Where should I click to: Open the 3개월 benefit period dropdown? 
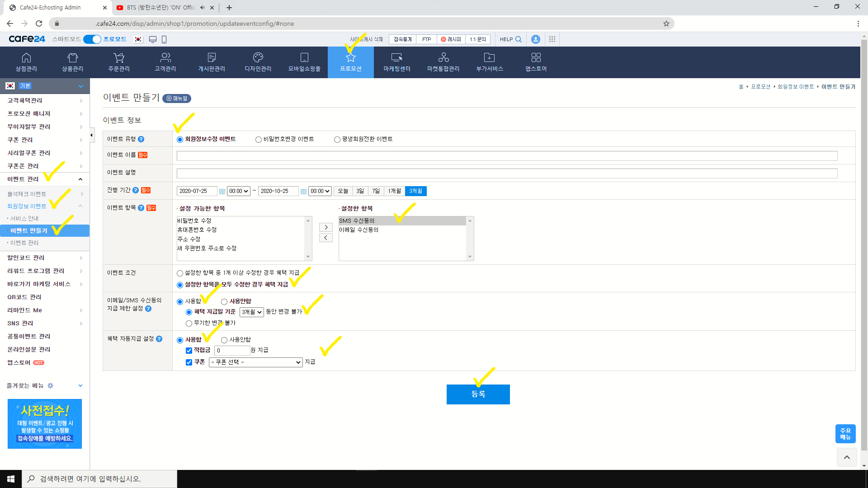pyautogui.click(x=251, y=312)
